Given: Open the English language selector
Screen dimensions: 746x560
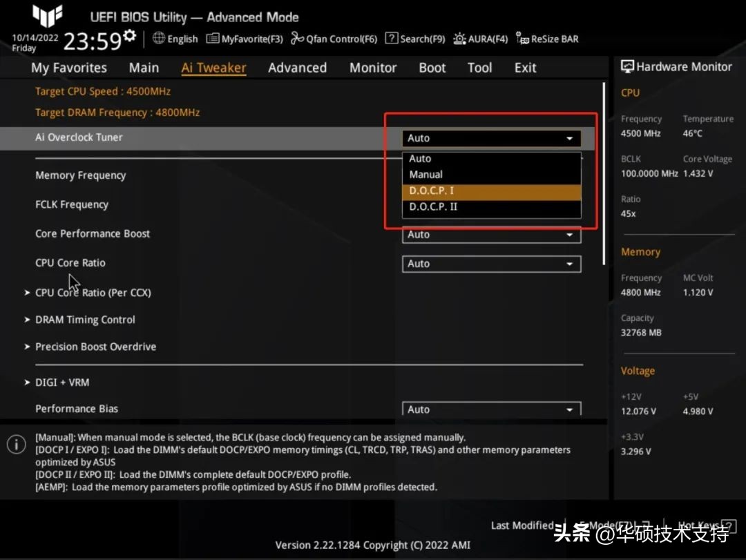Looking at the screenshot, I should tap(175, 39).
